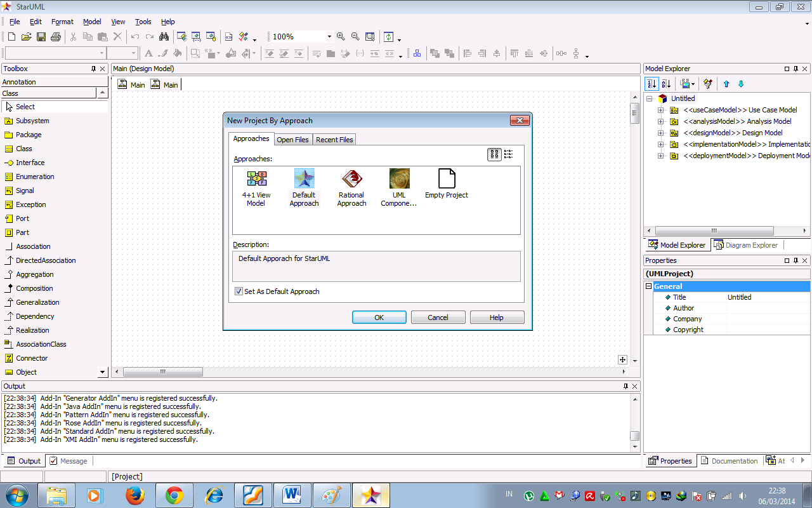Click the Print icon in toolbar
The height and width of the screenshot is (508, 812).
[55, 37]
